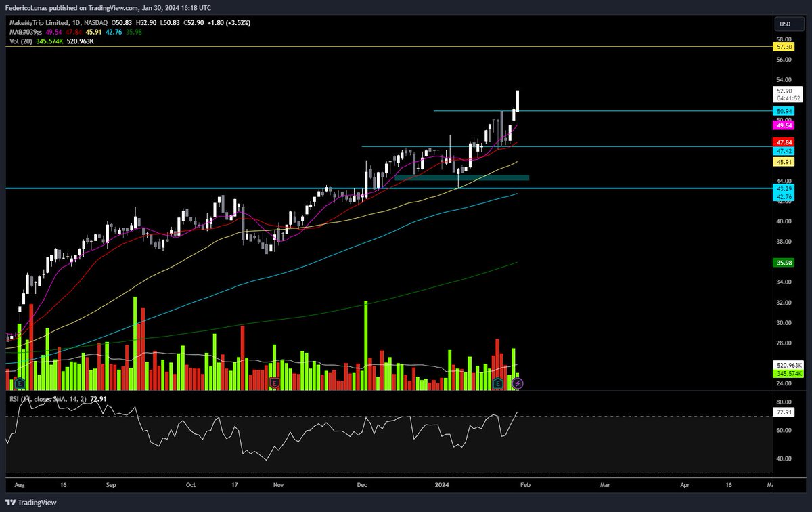Click the Feb label on time axis
This screenshot has height=512, width=812.
point(526,485)
